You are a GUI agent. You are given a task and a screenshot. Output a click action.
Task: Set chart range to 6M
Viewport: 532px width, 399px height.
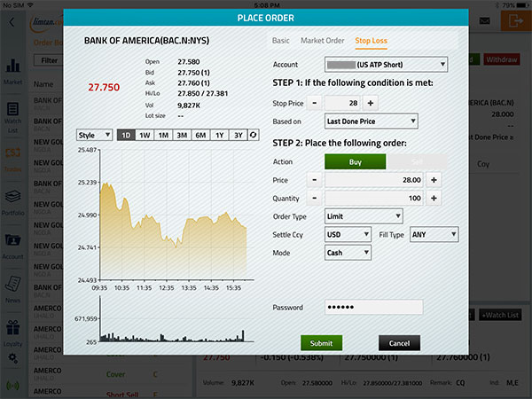coord(200,135)
